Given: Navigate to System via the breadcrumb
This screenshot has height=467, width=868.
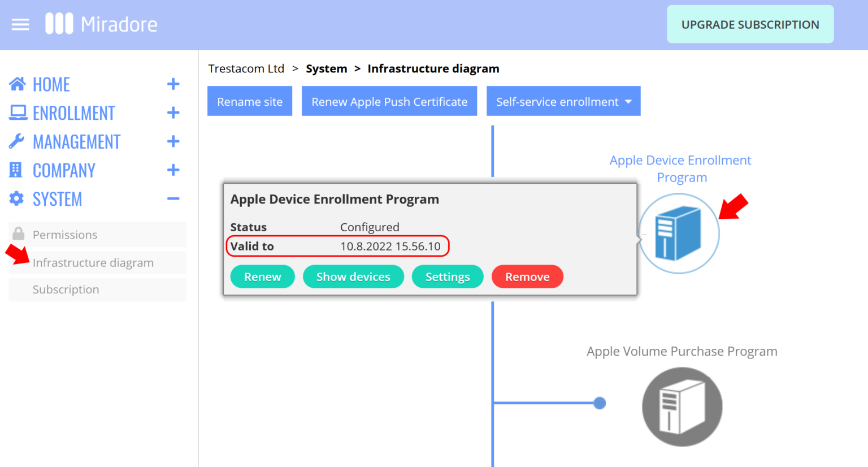Looking at the screenshot, I should 327,68.
